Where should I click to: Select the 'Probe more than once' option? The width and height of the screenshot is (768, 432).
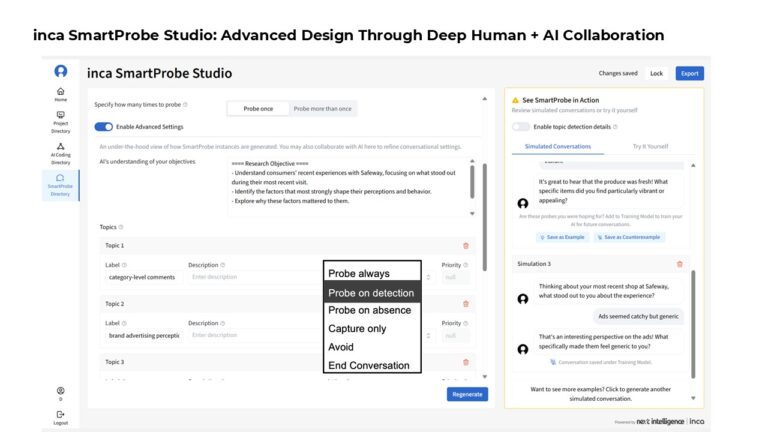pos(322,109)
